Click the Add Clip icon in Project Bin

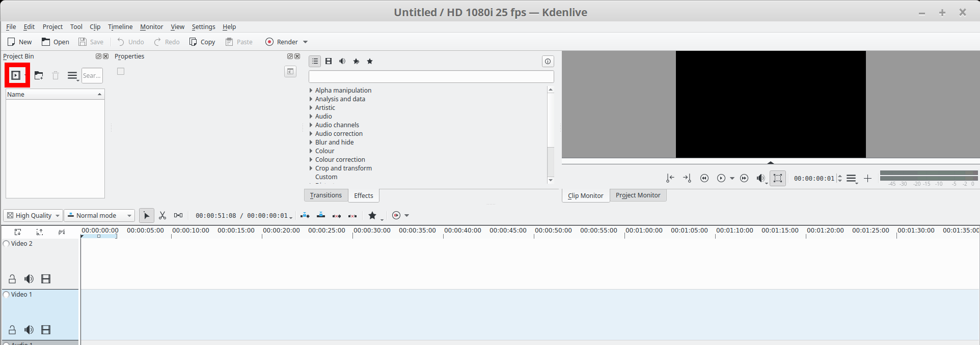[x=16, y=75]
